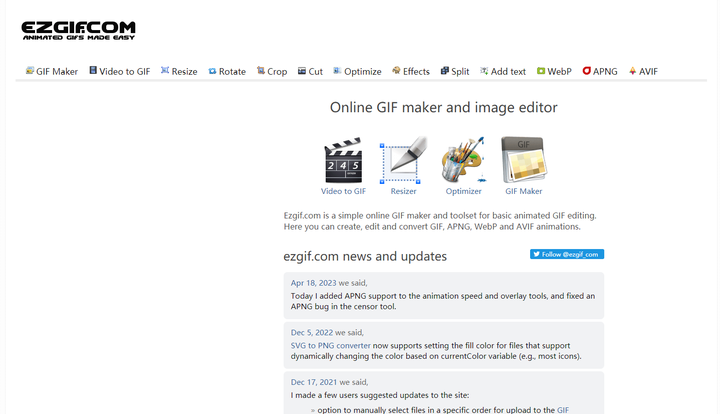This screenshot has width=720, height=414.
Task: Click the Effects palette icon
Action: coord(396,70)
